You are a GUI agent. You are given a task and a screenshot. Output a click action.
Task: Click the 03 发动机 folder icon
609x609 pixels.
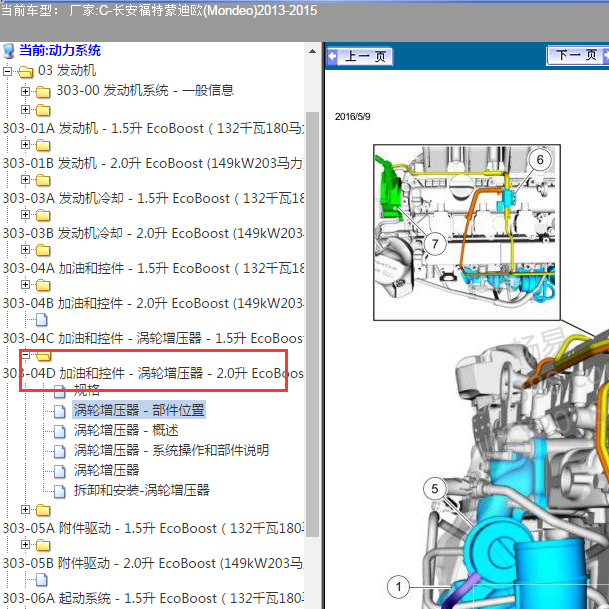click(x=26, y=72)
